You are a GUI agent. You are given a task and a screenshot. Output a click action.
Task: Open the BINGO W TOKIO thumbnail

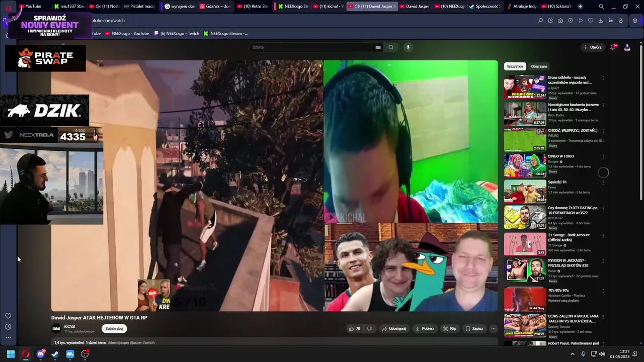pos(525,165)
